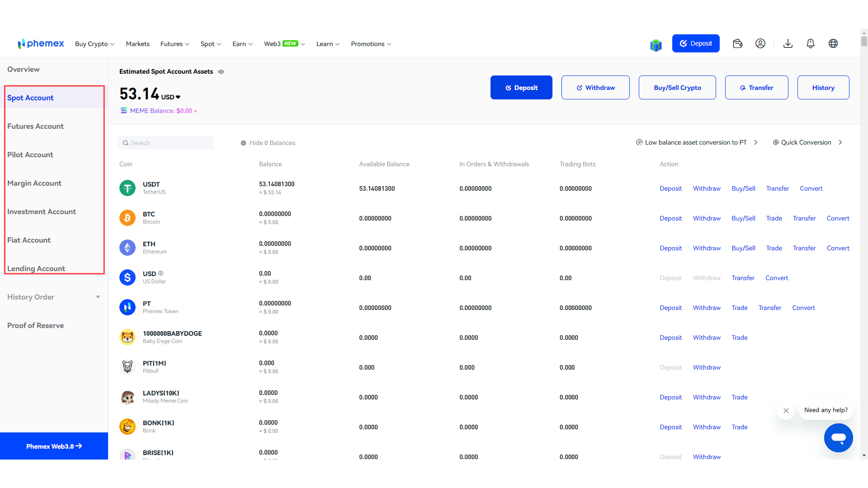
Task: Click the USDT coin icon
Action: (x=127, y=188)
